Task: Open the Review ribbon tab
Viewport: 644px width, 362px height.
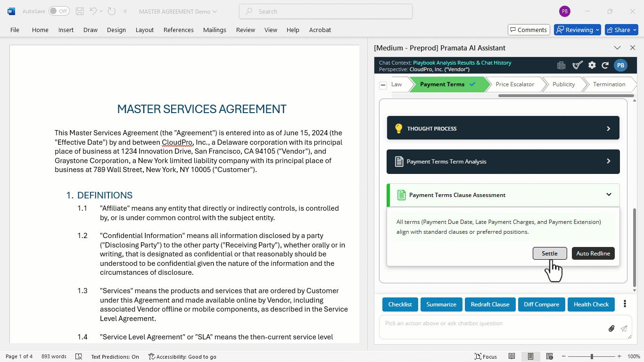Action: (x=246, y=30)
